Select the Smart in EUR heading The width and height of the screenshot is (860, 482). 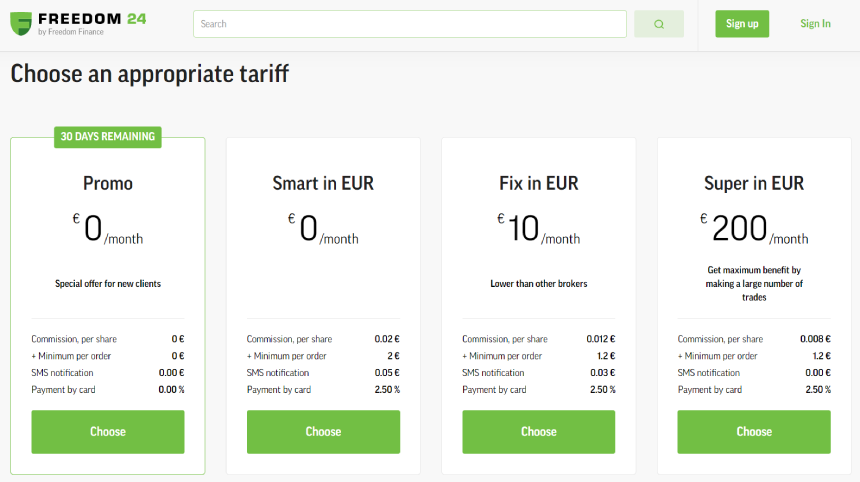tap(323, 183)
